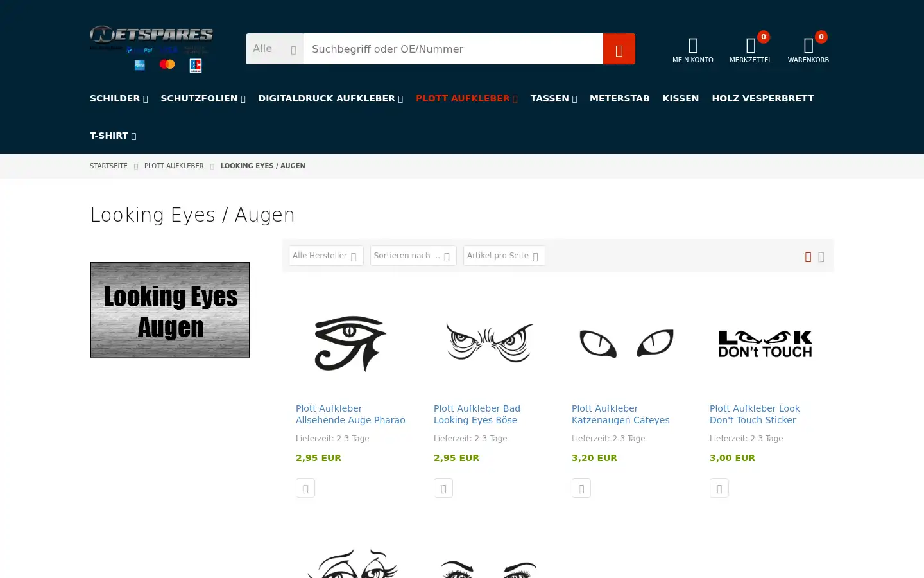Open Plott Aufkleber Allsehende Auge Pharao link

[350, 414]
